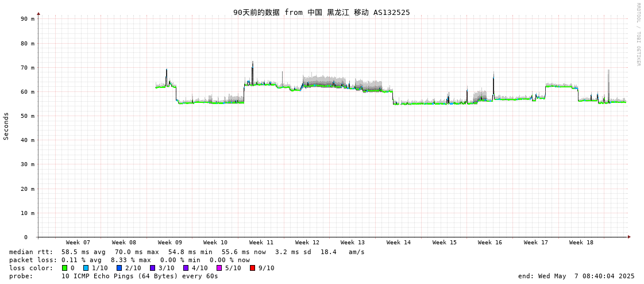644x284 pixels.
Task: Click the violet 4/10 loss swatch
Action: (x=186, y=268)
